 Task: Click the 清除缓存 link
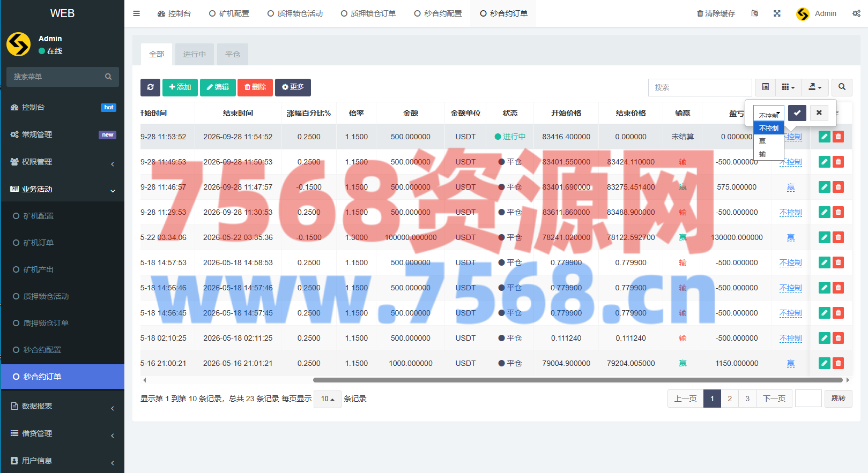(x=716, y=13)
